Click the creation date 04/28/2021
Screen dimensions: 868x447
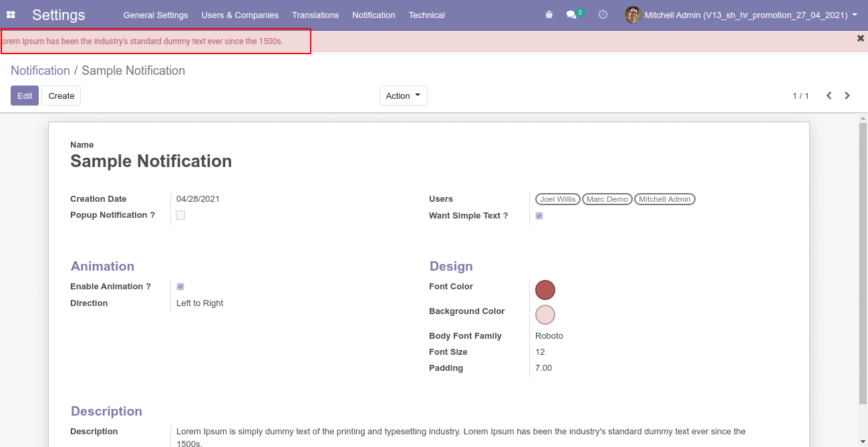tap(198, 199)
